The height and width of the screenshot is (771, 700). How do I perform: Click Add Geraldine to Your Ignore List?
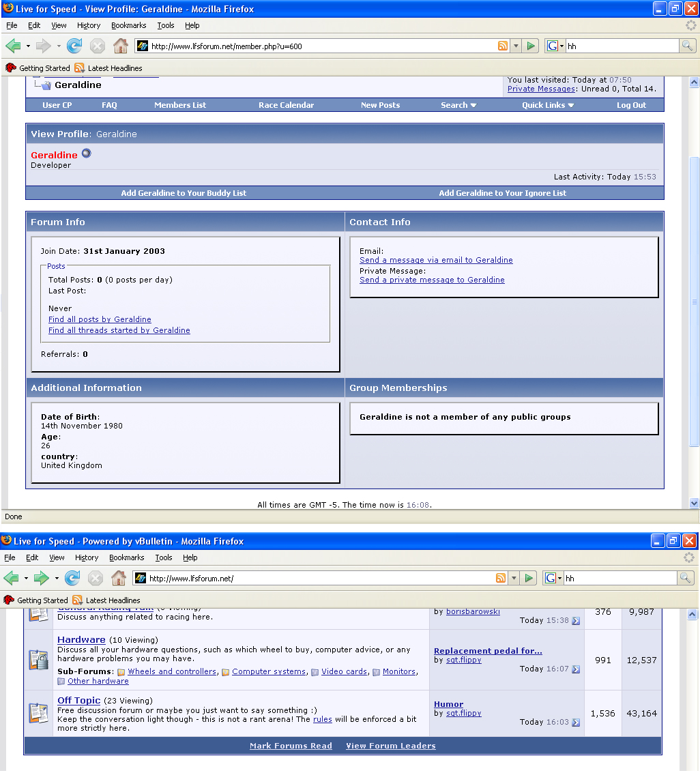pos(502,193)
